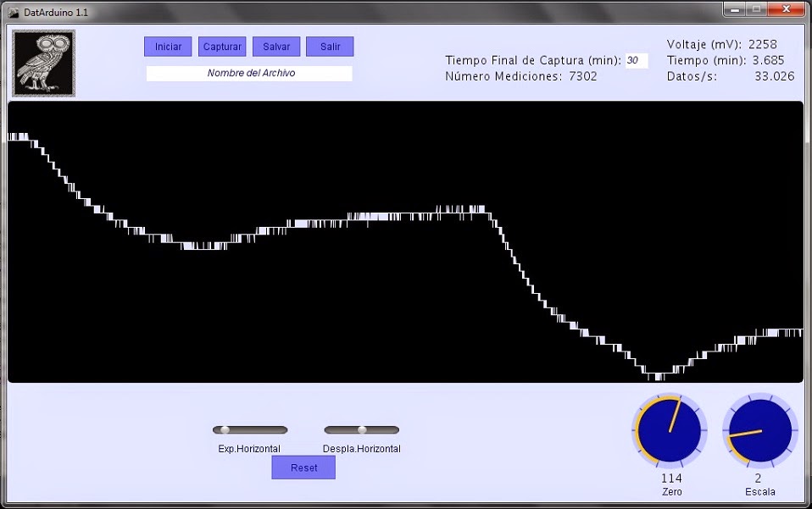
Task: Exit the app via Salir button
Action: click(x=330, y=47)
